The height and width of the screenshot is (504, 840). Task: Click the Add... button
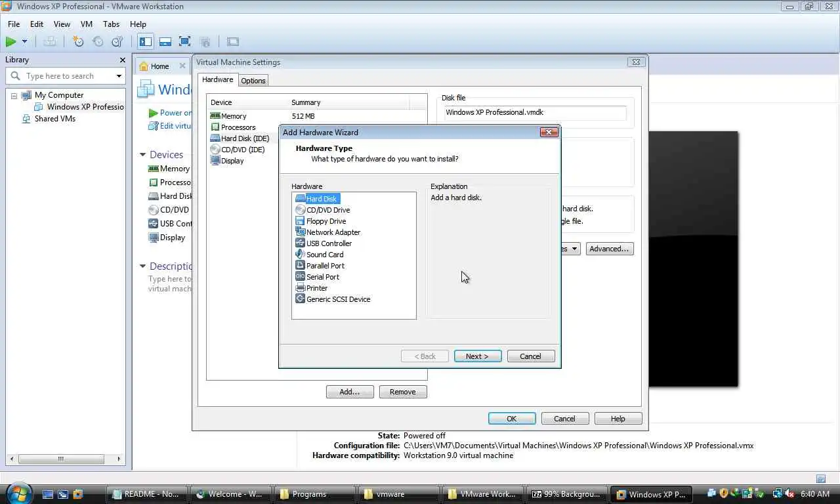350,392
